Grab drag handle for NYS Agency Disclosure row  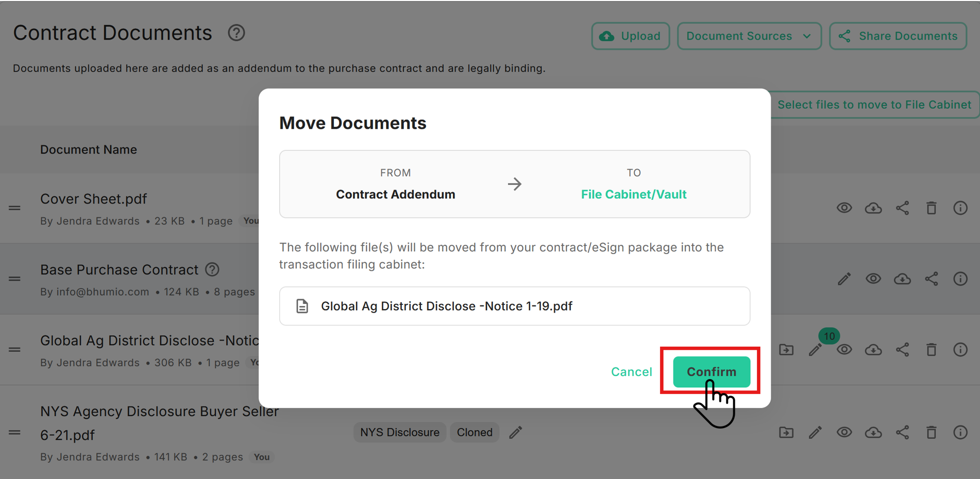(x=14, y=432)
